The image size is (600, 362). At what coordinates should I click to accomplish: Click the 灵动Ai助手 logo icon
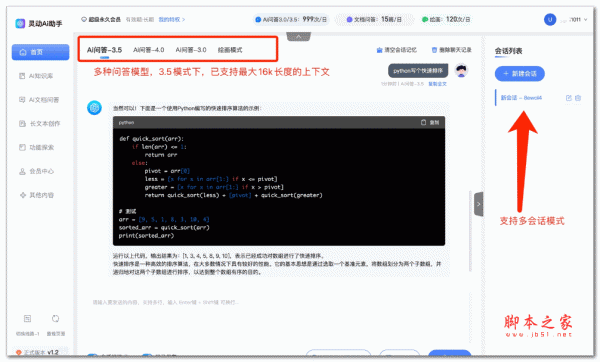point(20,23)
